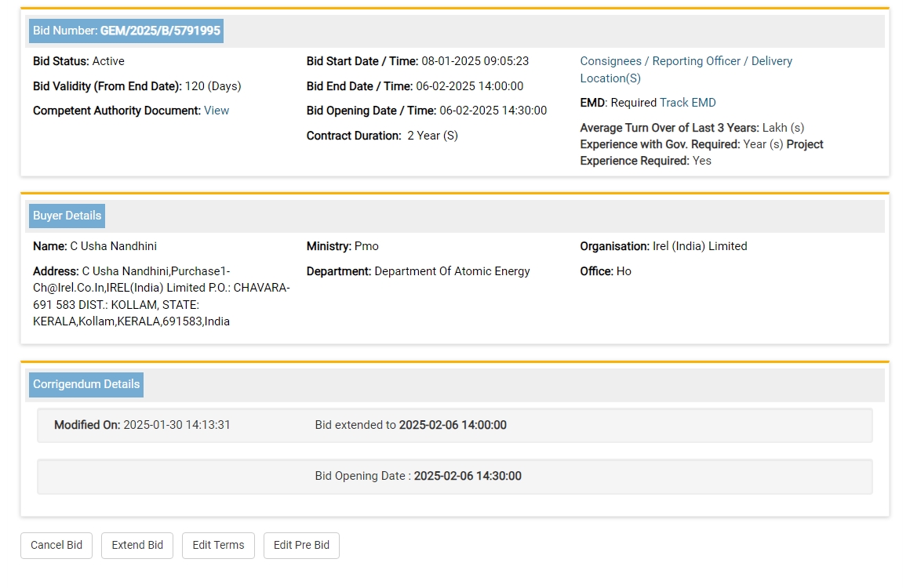Click the buyer address text block

tap(162, 296)
